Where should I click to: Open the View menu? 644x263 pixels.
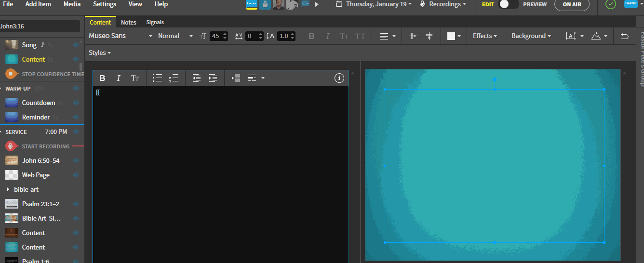[x=135, y=4]
